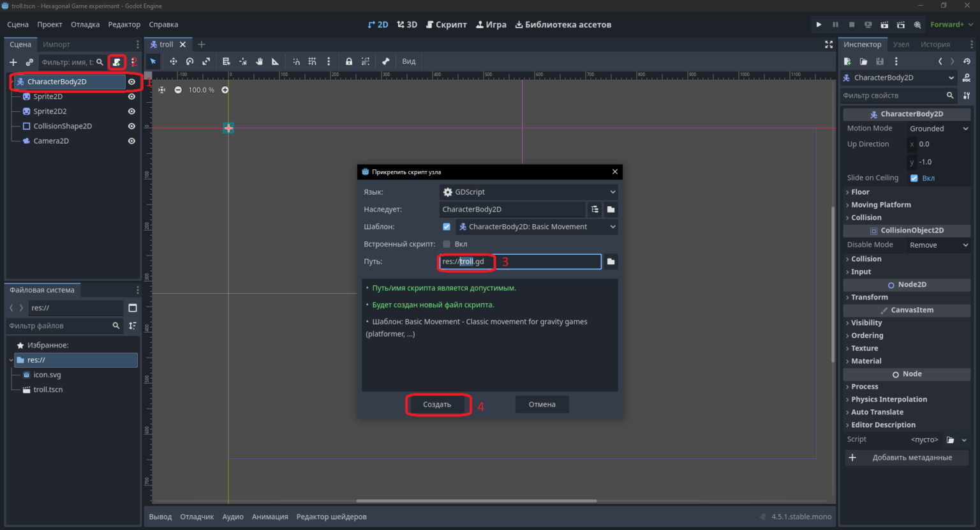980x530 pixels.
Task: Open the Отладка menu
Action: click(x=85, y=24)
